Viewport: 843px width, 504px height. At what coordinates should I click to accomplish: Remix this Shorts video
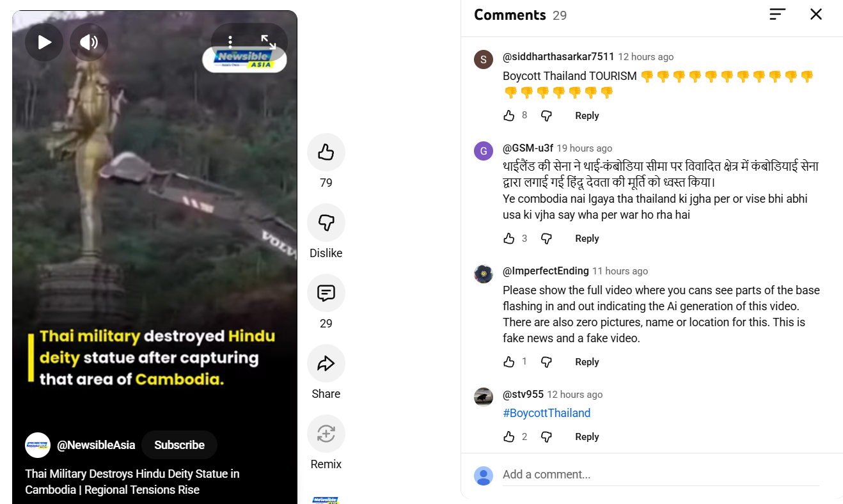tap(326, 434)
